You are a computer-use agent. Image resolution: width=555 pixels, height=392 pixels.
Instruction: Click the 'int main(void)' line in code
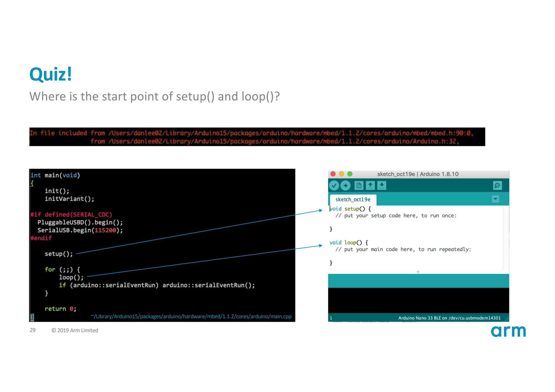point(55,175)
